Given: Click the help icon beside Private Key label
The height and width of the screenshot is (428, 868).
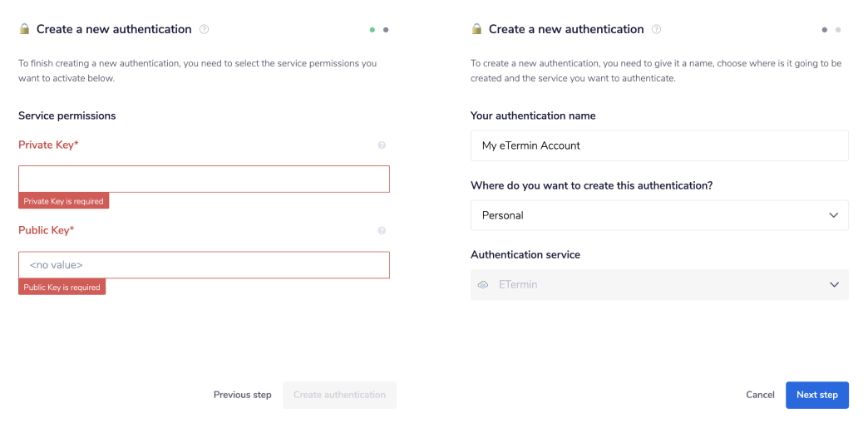Looking at the screenshot, I should click(382, 145).
